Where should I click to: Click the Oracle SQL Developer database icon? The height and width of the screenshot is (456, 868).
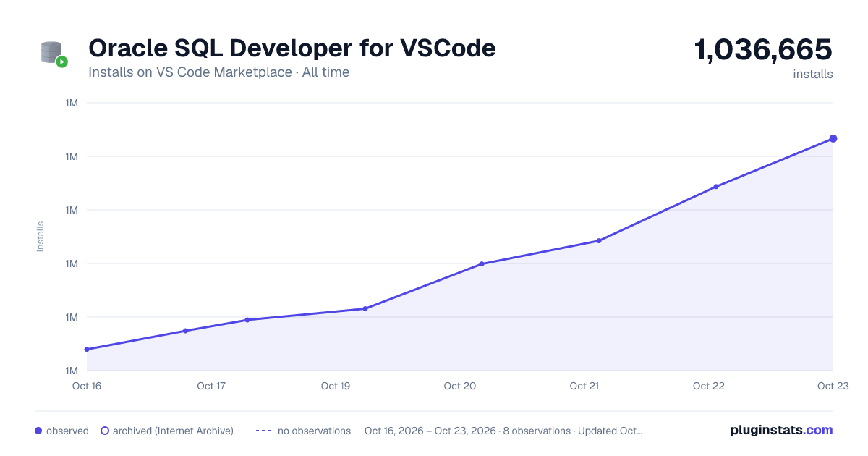click(x=54, y=54)
